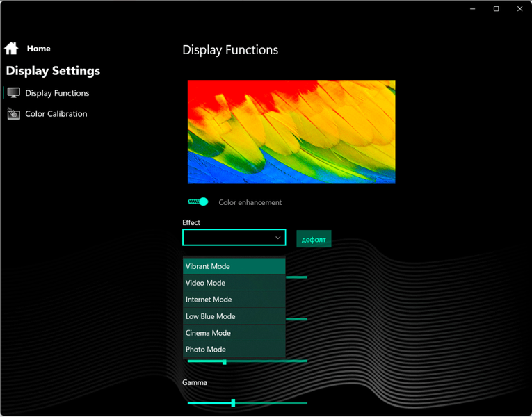Minimize the window
Image resolution: width=532 pixels, height=417 pixels.
473,9
